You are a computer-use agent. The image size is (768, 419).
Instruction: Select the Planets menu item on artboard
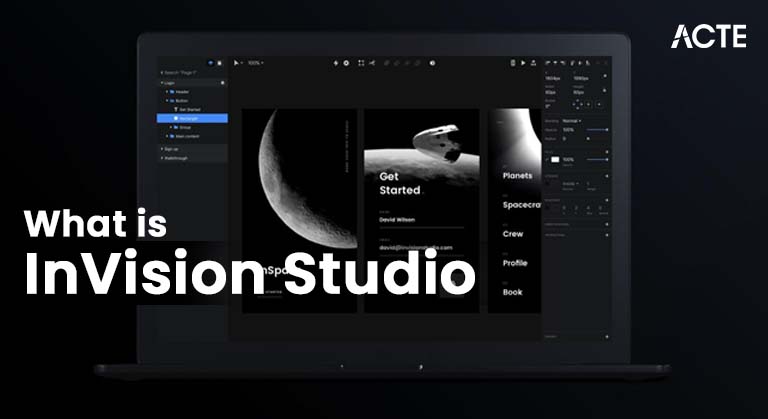pyautogui.click(x=517, y=175)
